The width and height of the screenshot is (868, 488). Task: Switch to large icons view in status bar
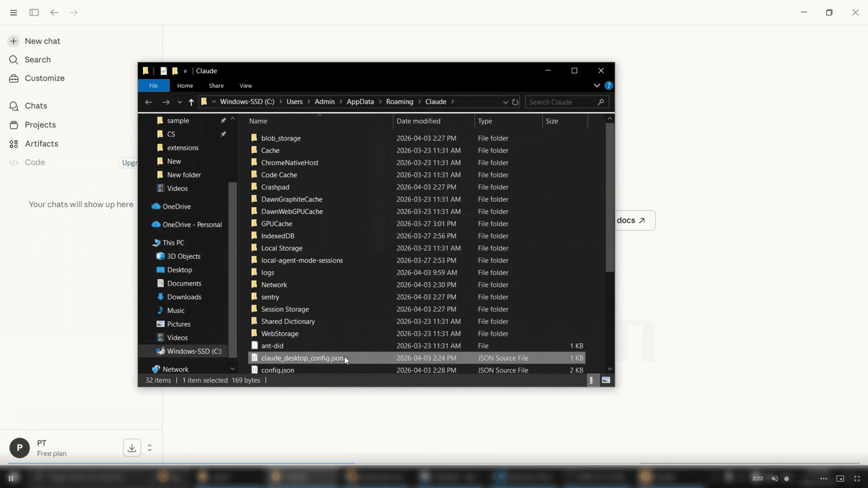tap(606, 380)
